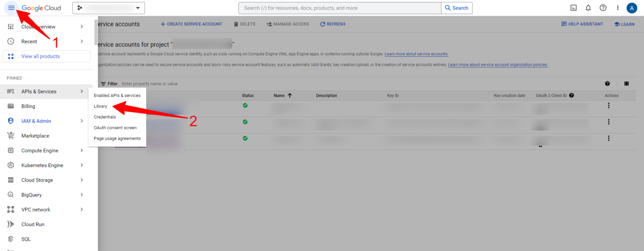Open the Help question mark menu
The image size is (644, 251).
603,8
